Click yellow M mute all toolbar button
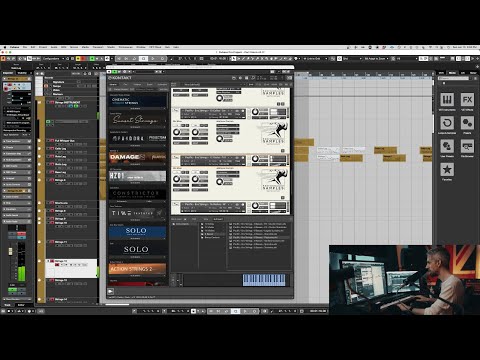The image size is (480, 360). click(x=78, y=58)
